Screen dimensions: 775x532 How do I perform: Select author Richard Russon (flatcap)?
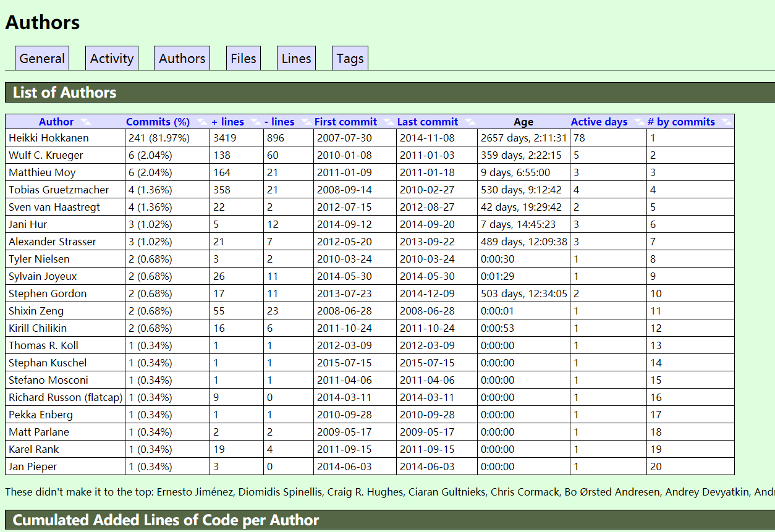[66, 397]
